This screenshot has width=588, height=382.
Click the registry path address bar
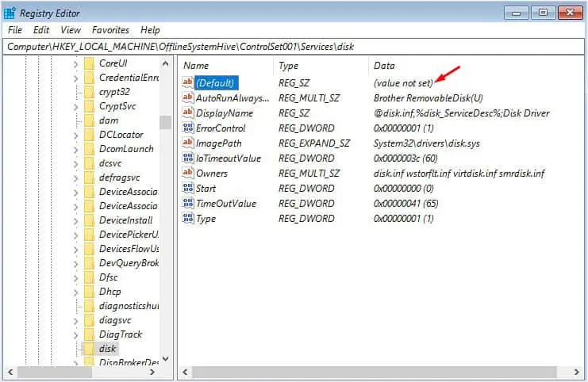click(294, 47)
